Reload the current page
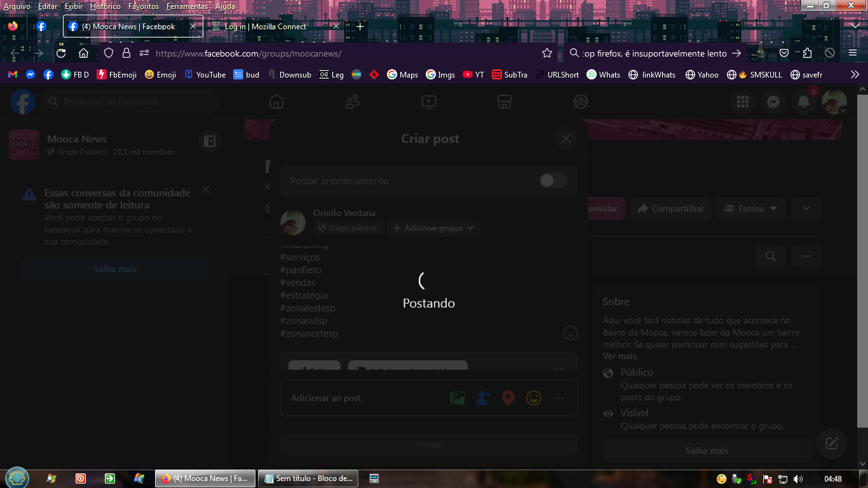 pos(61,53)
